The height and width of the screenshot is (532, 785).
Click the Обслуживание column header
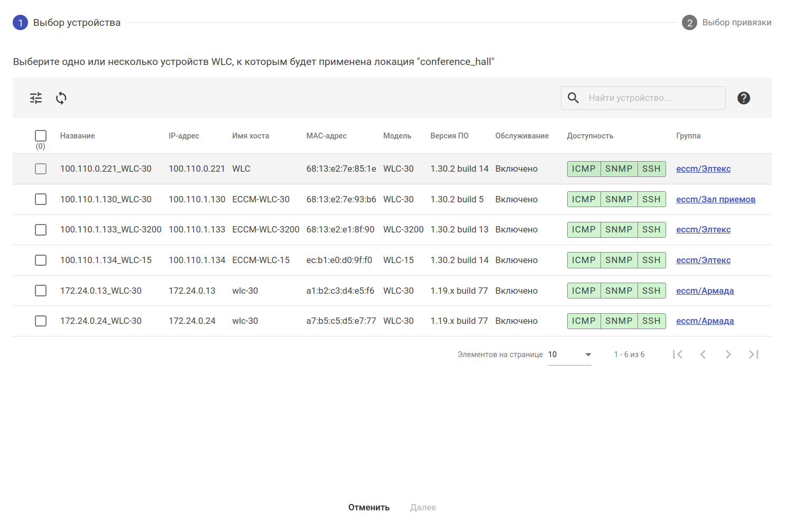(x=522, y=136)
